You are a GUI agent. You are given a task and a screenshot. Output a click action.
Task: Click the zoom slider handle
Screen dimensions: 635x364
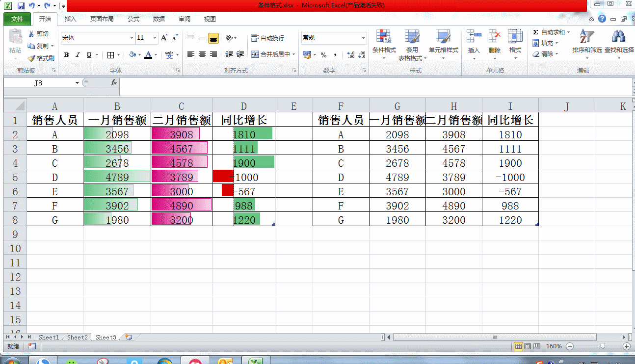(x=603, y=346)
